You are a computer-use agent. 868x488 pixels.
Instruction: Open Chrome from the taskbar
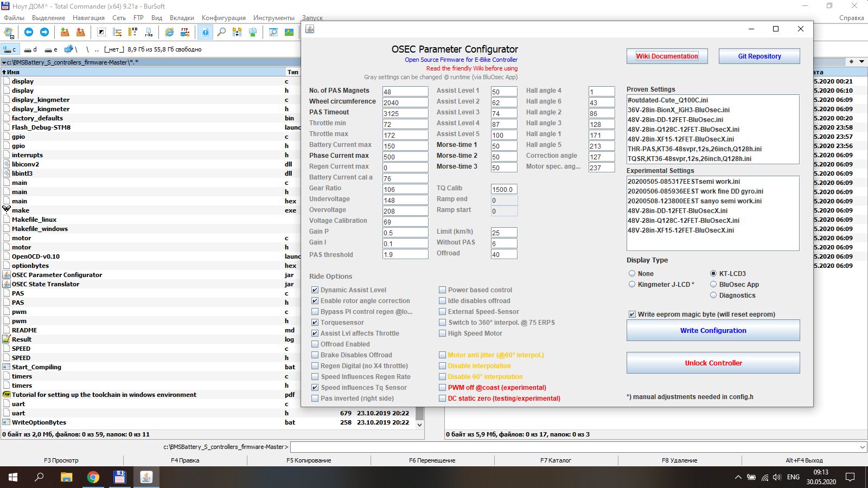93,477
